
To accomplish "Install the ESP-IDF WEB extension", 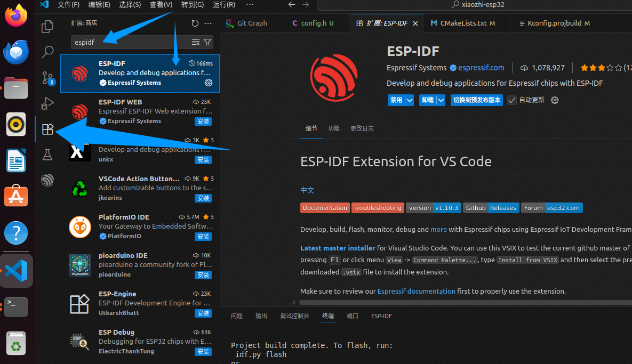I will [x=203, y=121].
